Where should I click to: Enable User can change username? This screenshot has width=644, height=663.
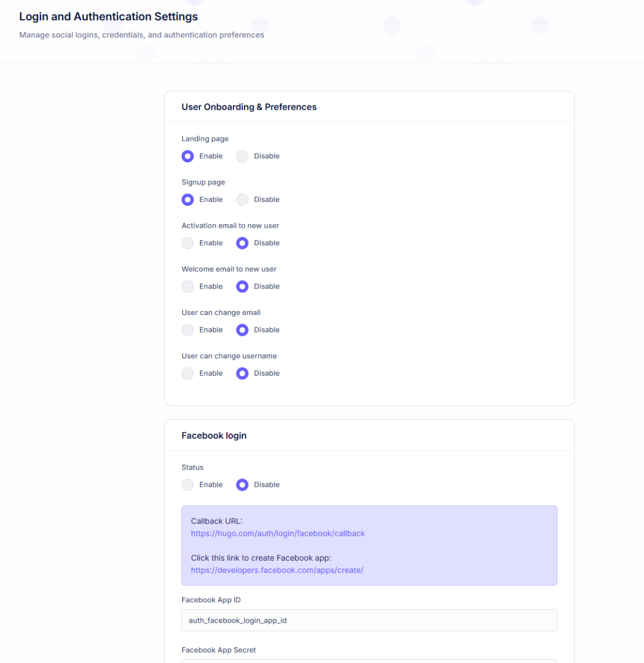187,373
